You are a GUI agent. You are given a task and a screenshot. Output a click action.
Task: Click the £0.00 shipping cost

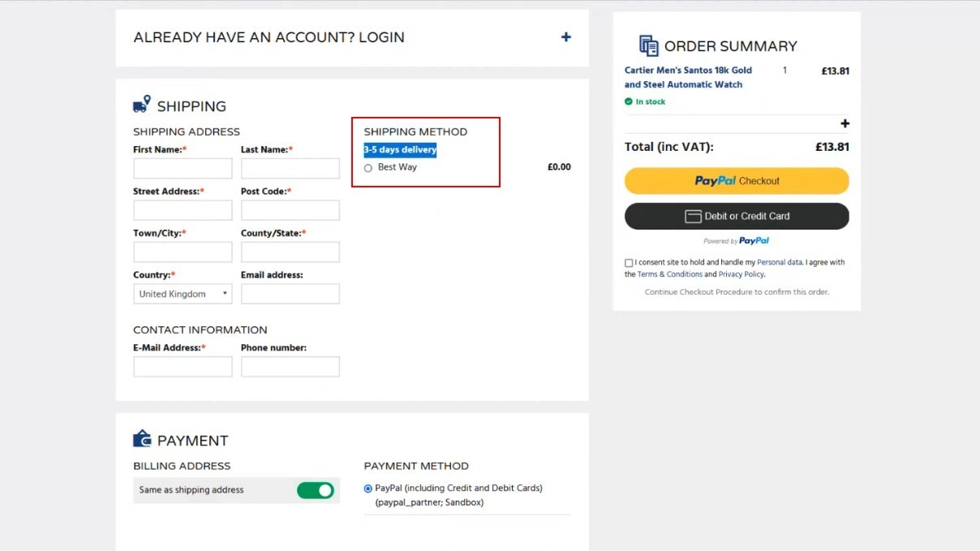pyautogui.click(x=559, y=167)
